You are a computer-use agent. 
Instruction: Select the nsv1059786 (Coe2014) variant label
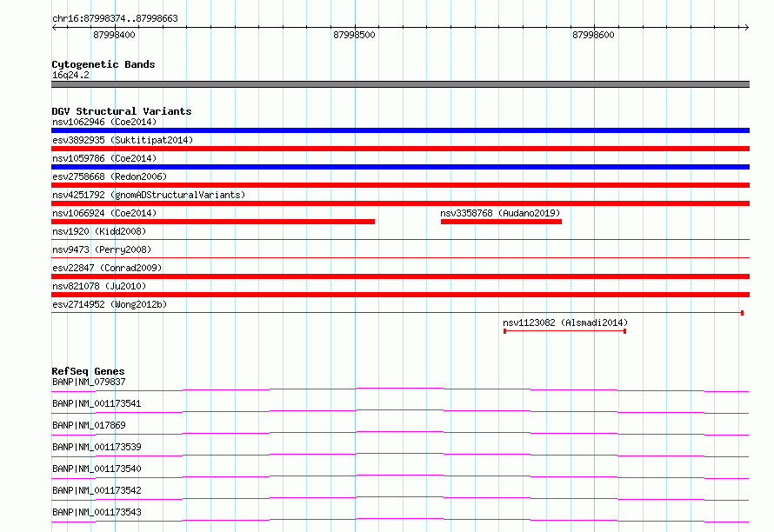pyautogui.click(x=104, y=158)
